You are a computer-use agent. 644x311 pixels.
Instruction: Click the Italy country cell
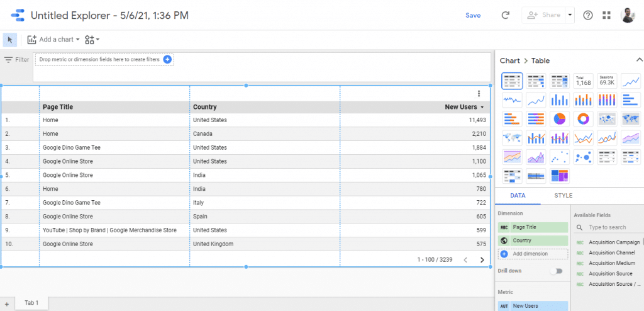pos(198,203)
